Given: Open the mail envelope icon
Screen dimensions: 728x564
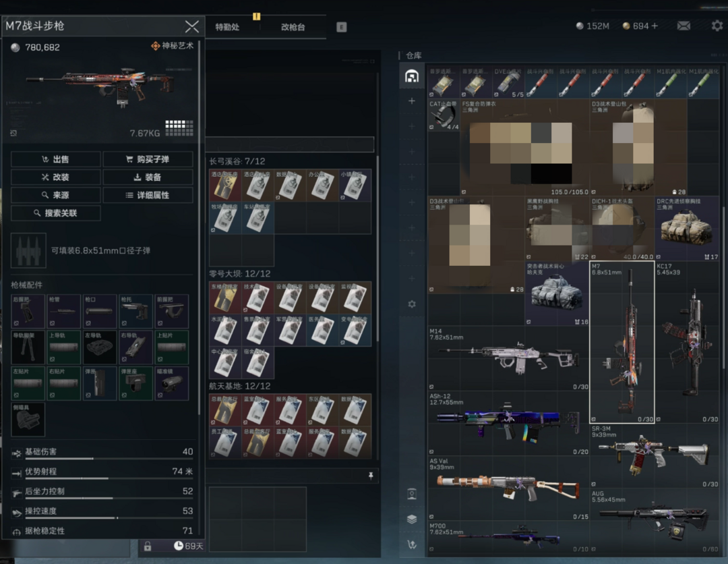Looking at the screenshot, I should click(684, 26).
